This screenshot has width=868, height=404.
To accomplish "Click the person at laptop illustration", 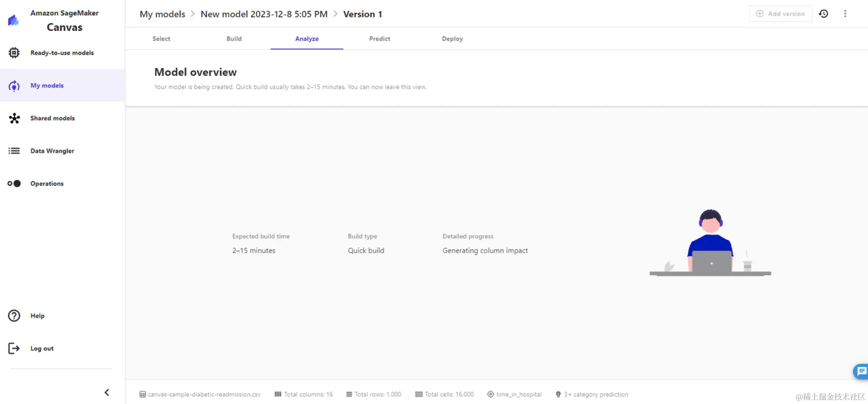I will pyautogui.click(x=710, y=243).
